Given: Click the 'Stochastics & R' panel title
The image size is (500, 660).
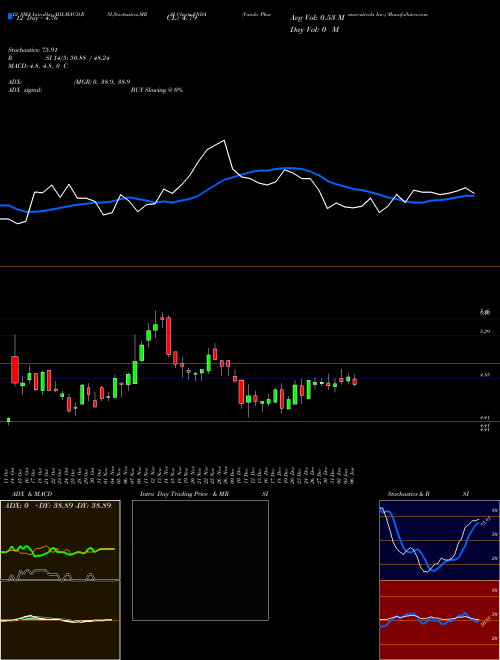Looking at the screenshot, I should point(408,494).
